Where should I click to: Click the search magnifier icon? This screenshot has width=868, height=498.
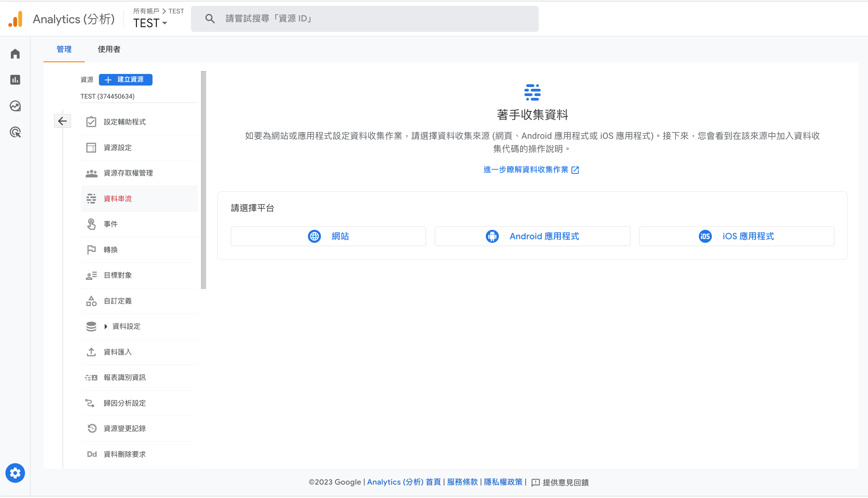click(210, 18)
